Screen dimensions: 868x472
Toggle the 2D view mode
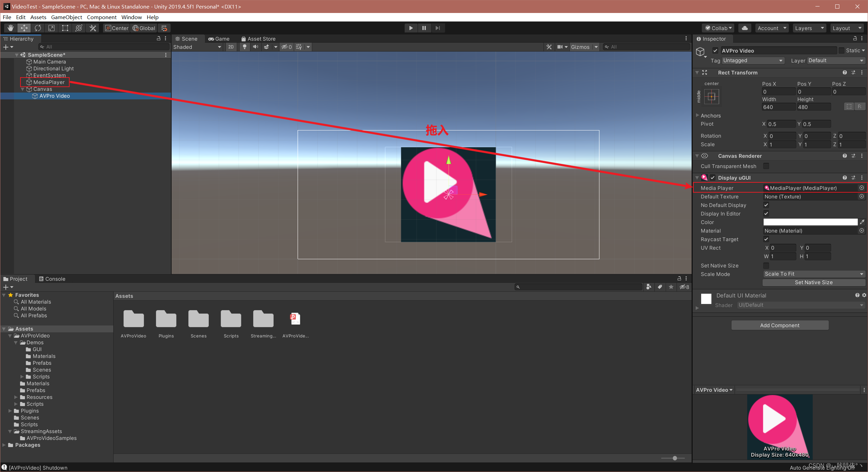(x=231, y=47)
